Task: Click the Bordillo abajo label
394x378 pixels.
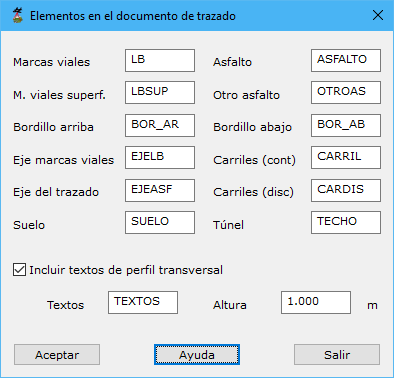Action: 252,127
